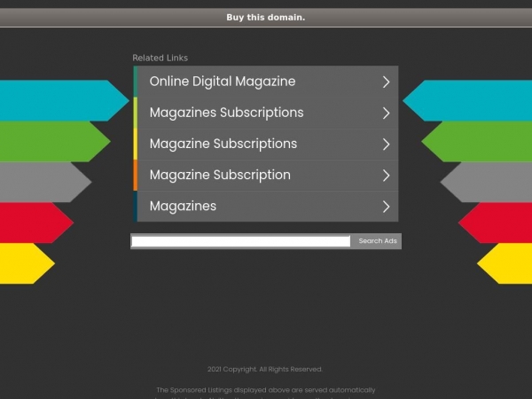Click the arrow beside Online Digital Magazine
Image resolution: width=532 pixels, height=399 pixels.
pyautogui.click(x=386, y=82)
